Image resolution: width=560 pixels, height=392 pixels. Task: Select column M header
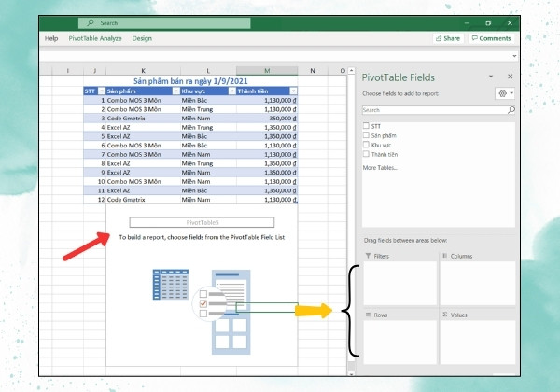pos(267,71)
